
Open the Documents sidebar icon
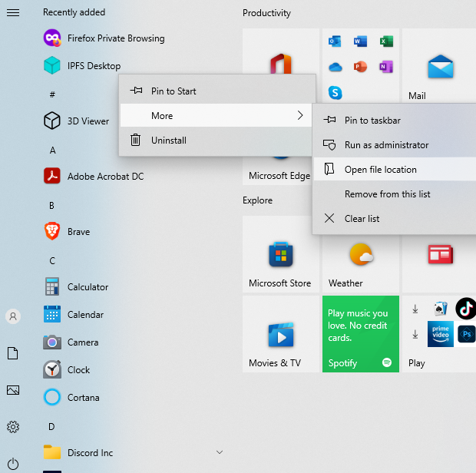(13, 353)
